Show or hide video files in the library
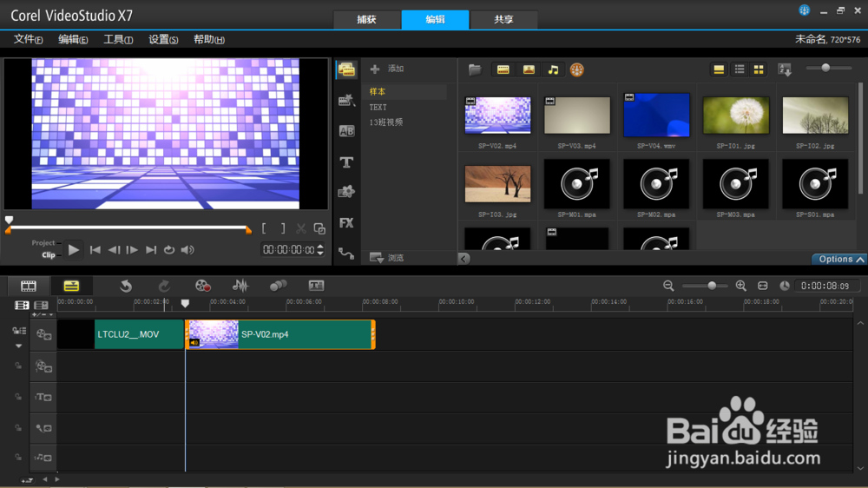Image resolution: width=868 pixels, height=488 pixels. (503, 69)
